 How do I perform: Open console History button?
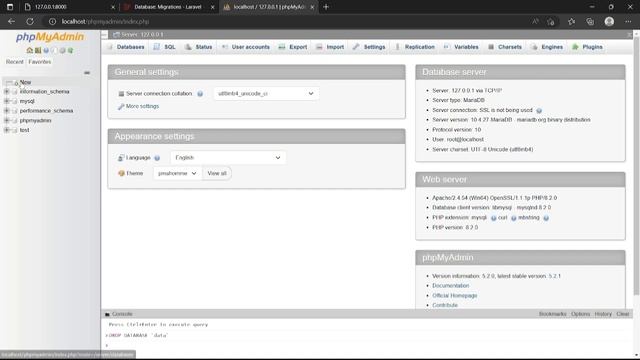point(603,314)
